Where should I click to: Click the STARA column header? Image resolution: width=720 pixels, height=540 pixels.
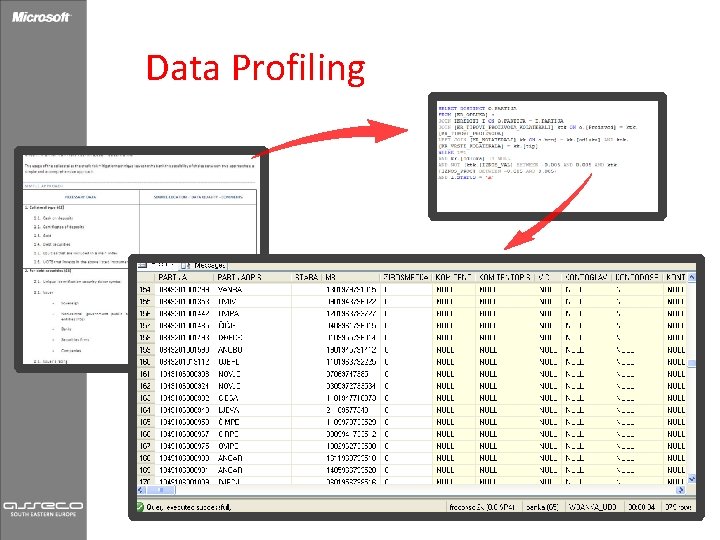(307, 277)
